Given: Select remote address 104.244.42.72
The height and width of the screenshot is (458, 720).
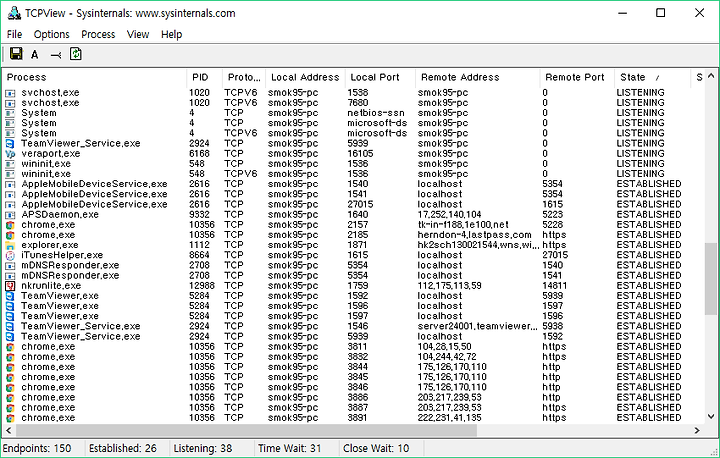Looking at the screenshot, I should pos(447,357).
